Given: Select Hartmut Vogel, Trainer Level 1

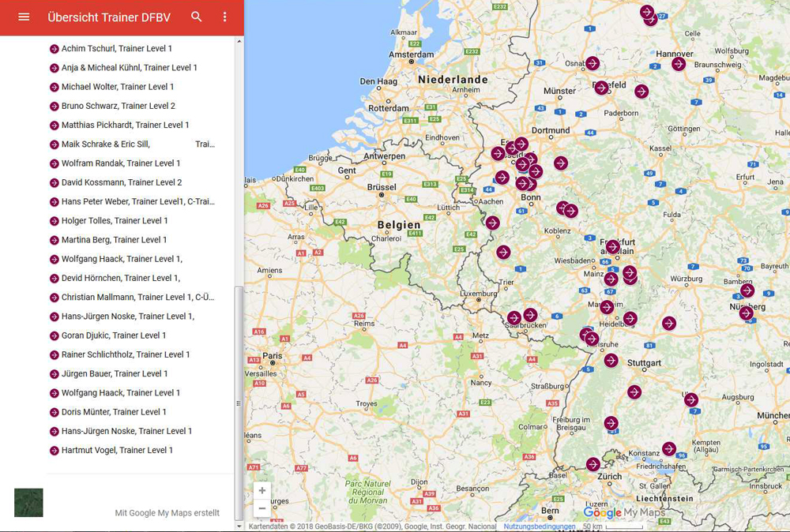Looking at the screenshot, I should [x=117, y=450].
